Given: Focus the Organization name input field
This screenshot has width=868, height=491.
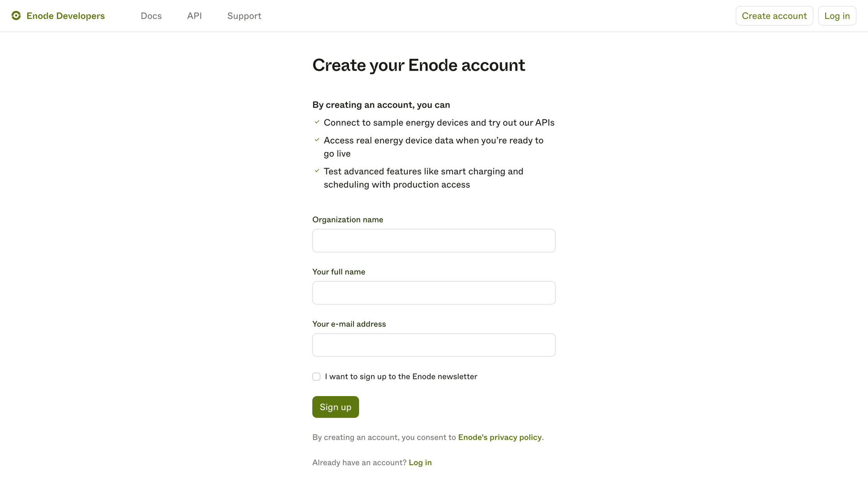Looking at the screenshot, I should (434, 241).
